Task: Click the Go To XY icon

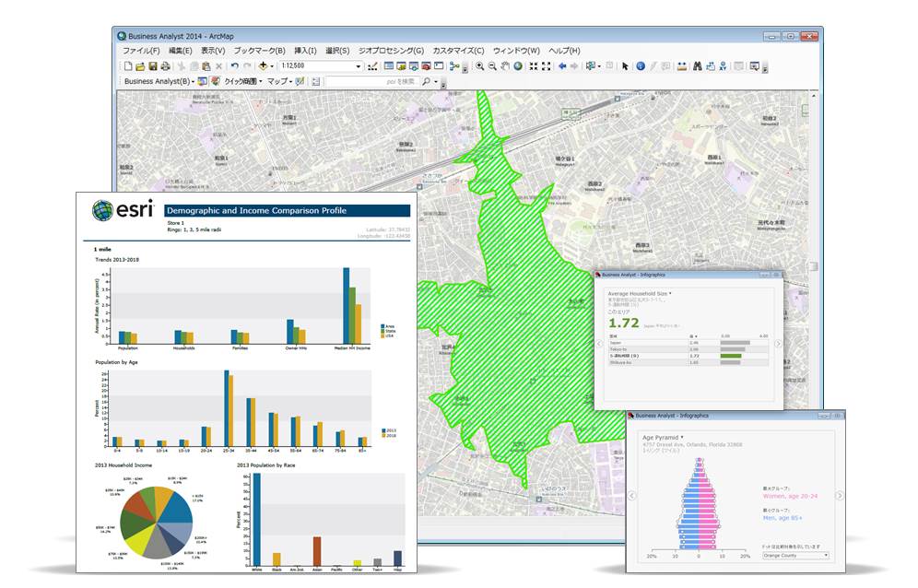Action: (723, 66)
